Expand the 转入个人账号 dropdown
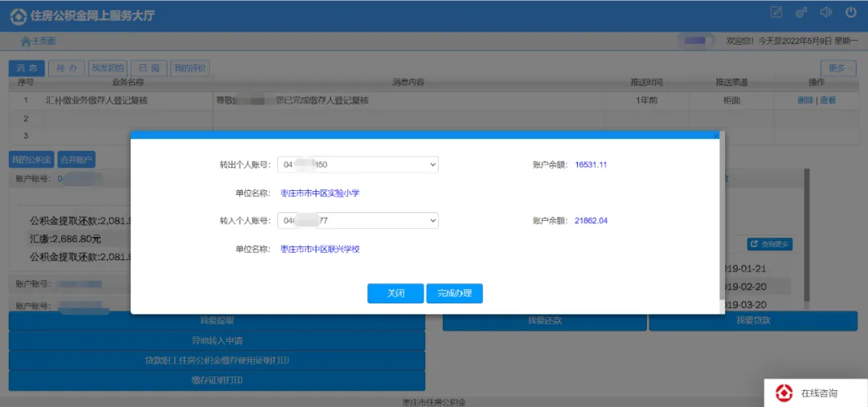 click(x=358, y=220)
